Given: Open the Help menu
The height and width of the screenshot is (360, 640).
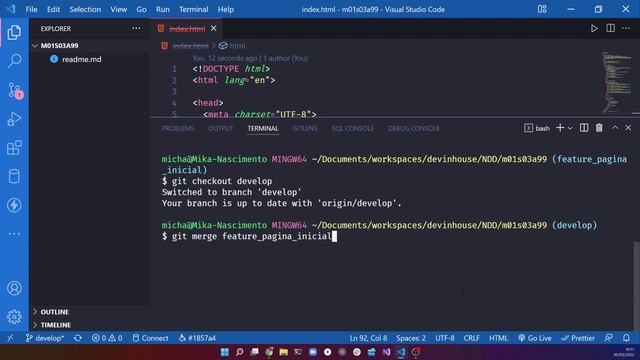Looking at the screenshot, I should (226, 9).
